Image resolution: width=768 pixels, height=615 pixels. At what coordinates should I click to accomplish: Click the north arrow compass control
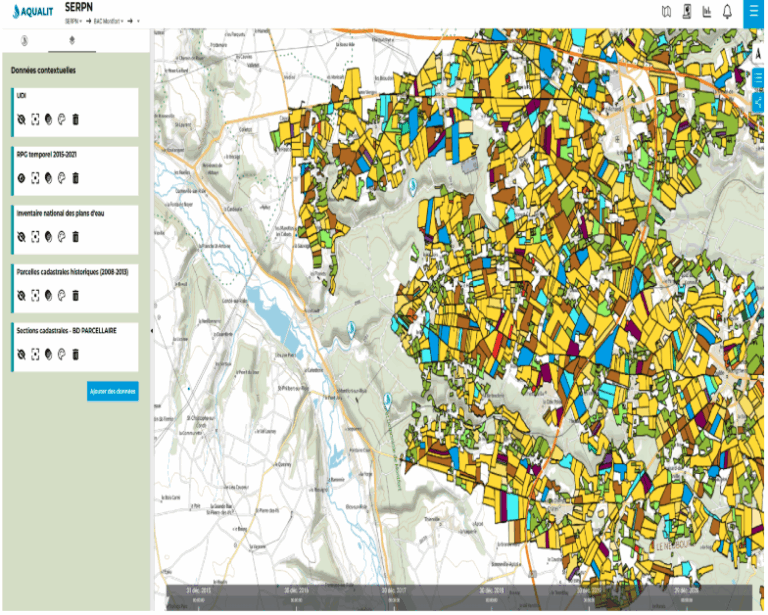[x=758, y=55]
